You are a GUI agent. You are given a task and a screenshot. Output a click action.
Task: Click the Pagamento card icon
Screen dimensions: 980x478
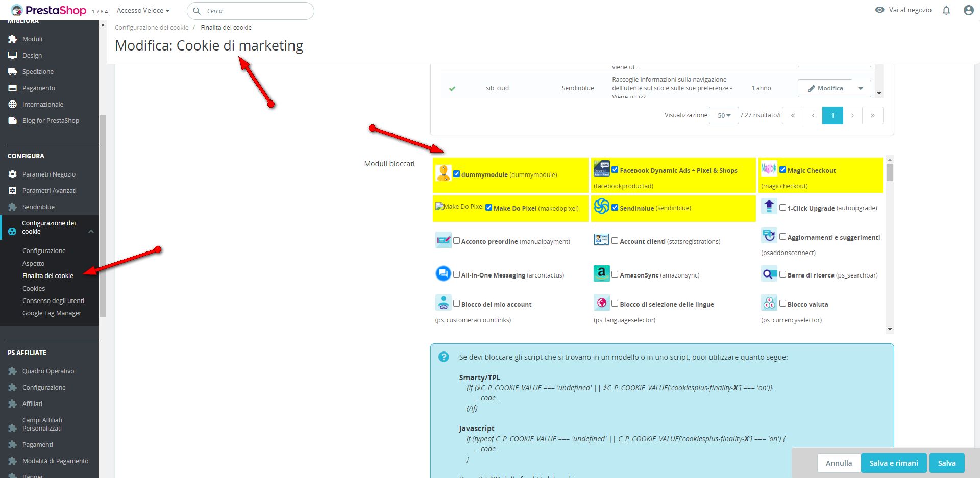pyautogui.click(x=13, y=88)
